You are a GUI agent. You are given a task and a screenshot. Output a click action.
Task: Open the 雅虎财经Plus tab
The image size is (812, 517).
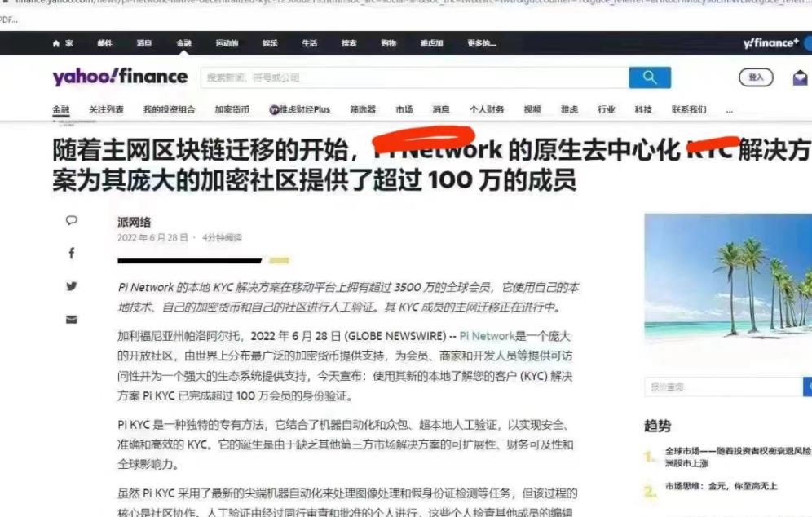click(300, 109)
